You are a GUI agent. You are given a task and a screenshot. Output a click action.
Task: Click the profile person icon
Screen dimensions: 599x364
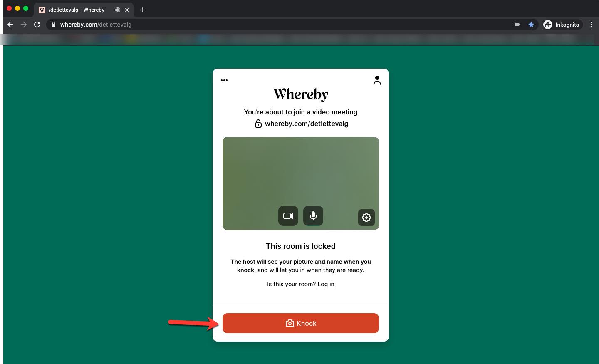coord(377,80)
